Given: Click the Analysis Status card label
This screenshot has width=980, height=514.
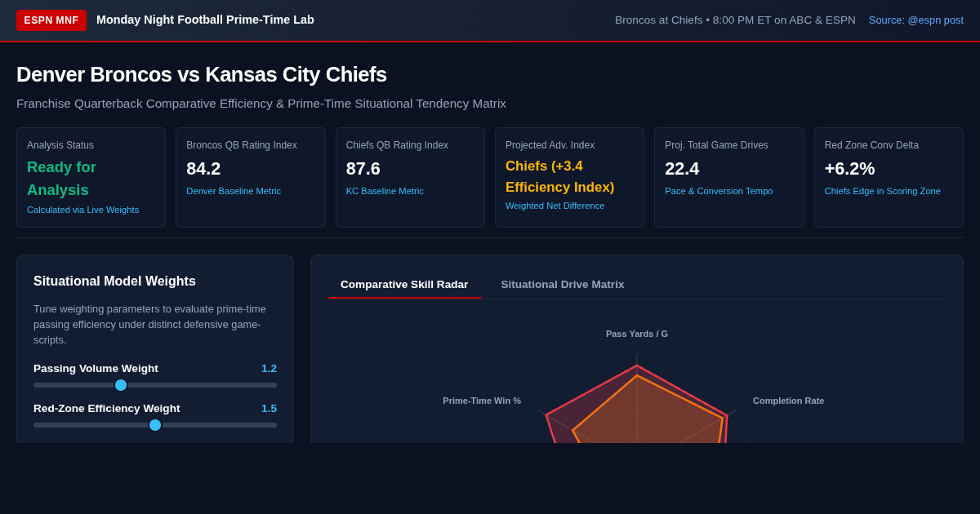Looking at the screenshot, I should [60, 145].
